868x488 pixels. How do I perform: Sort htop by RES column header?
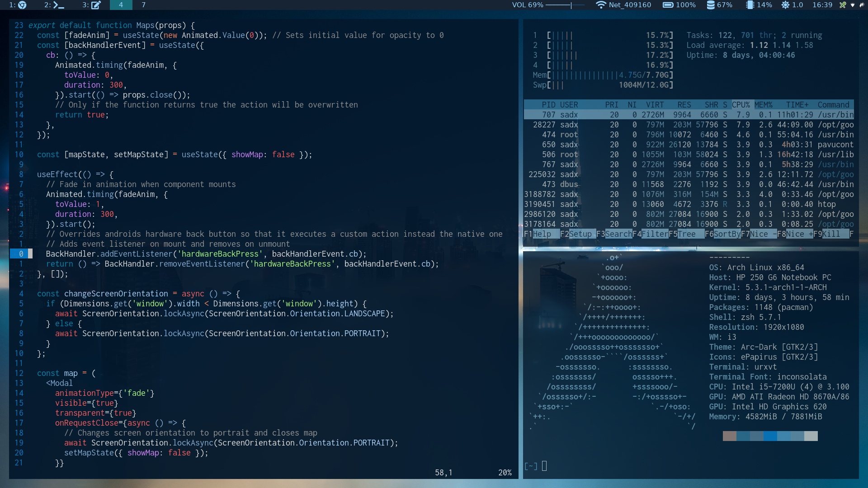coord(684,105)
